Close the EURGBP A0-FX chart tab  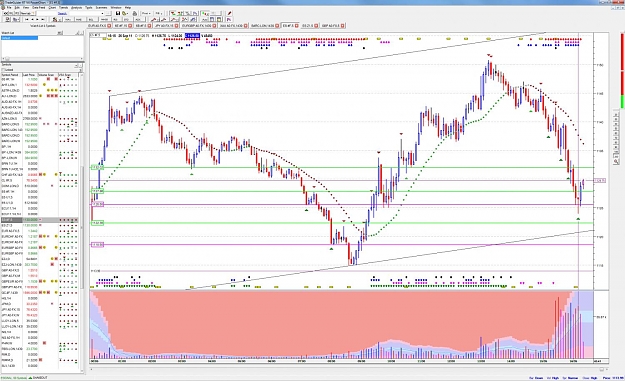click(214, 26)
